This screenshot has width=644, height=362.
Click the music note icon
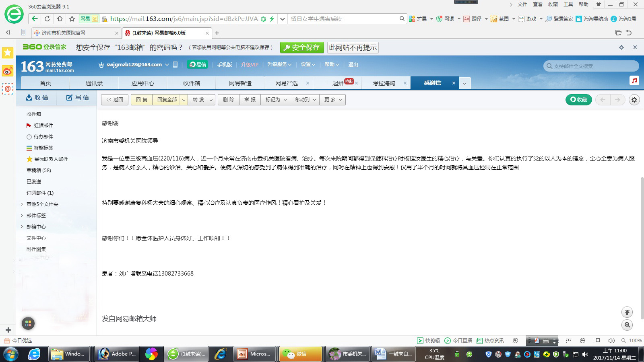(634, 80)
